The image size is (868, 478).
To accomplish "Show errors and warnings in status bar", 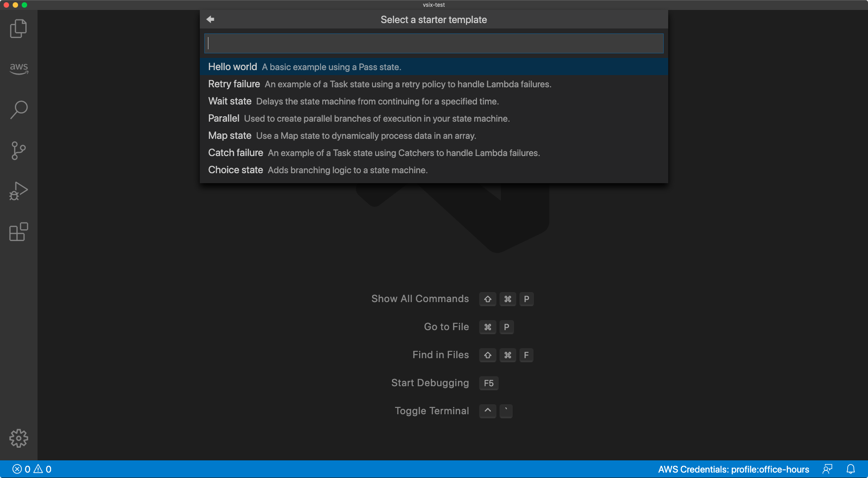I will coord(32,469).
